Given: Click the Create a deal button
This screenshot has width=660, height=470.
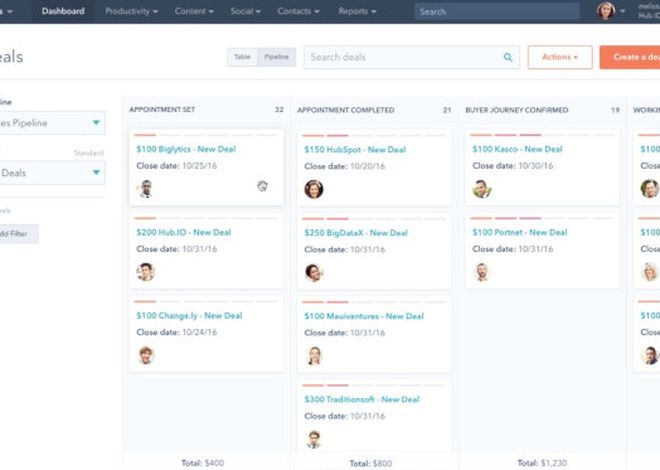Looking at the screenshot, I should (630, 57).
